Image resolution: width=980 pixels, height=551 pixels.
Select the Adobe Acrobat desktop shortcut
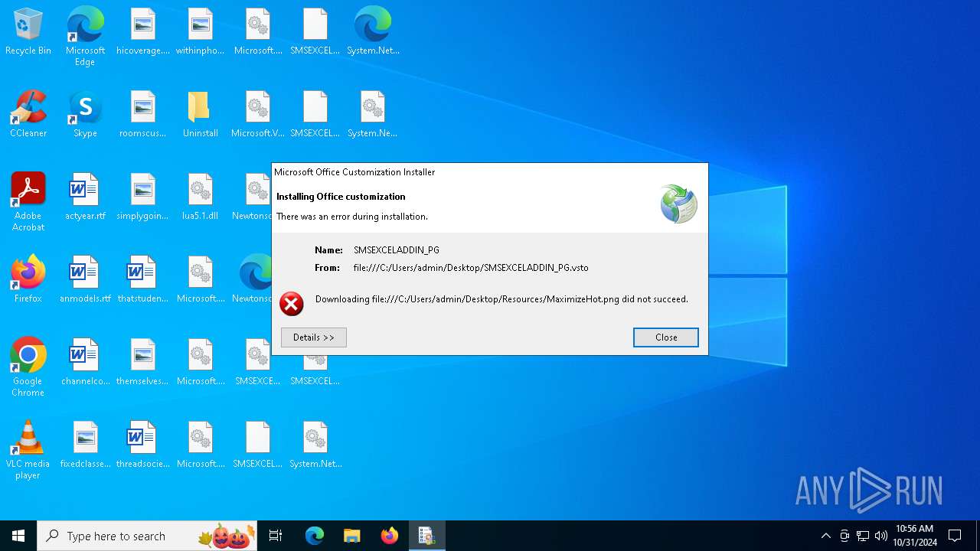(28, 202)
